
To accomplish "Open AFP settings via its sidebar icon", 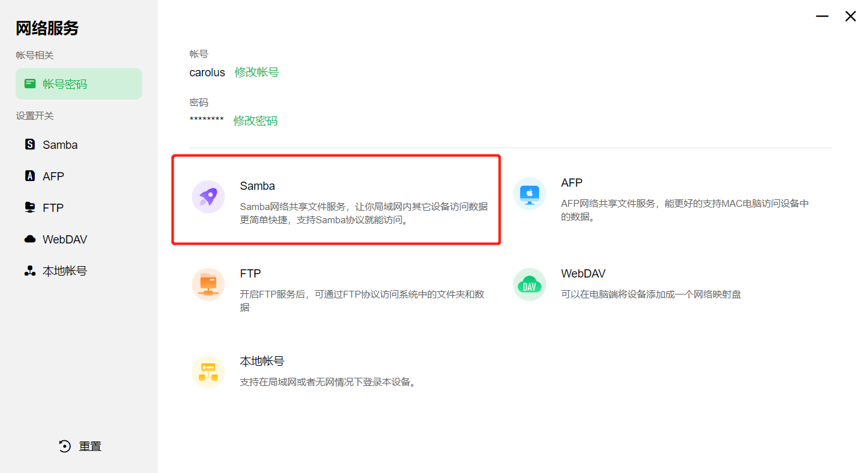I will coord(30,176).
